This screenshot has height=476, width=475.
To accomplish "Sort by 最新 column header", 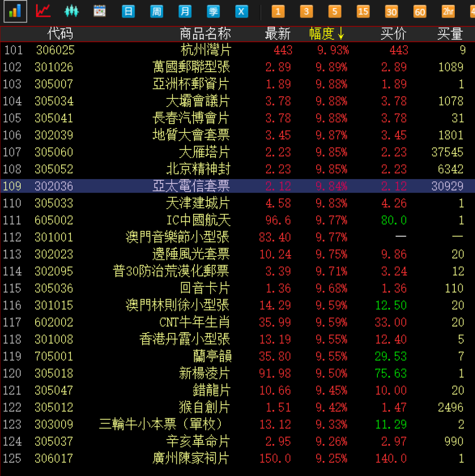I will [x=278, y=33].
